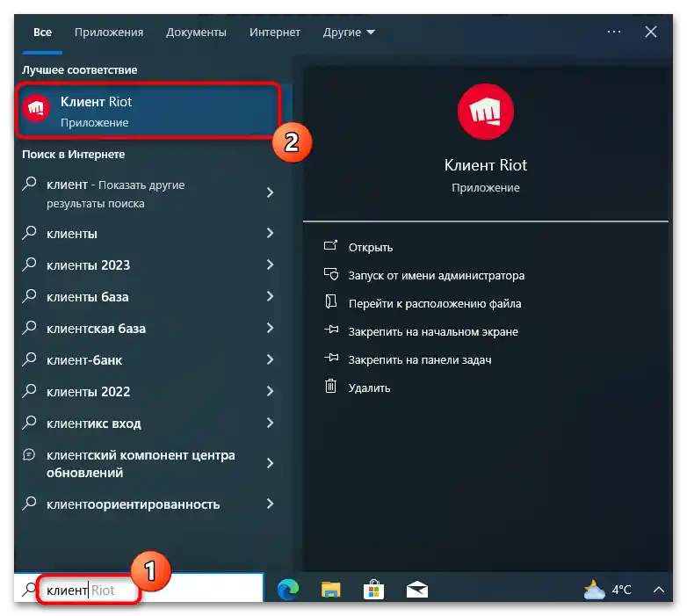Click 'Клиент Riot' title in preview pane
Image resolution: width=687 pixels, height=616 pixels.
(x=486, y=165)
